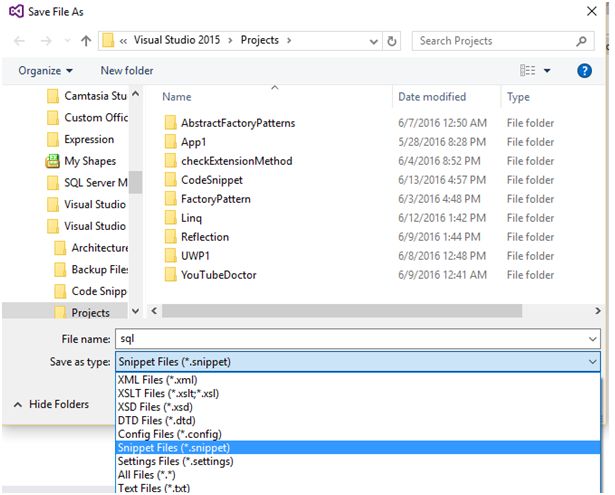Expand address bar path dropdown
This screenshot has width=615, height=495.
[x=373, y=41]
